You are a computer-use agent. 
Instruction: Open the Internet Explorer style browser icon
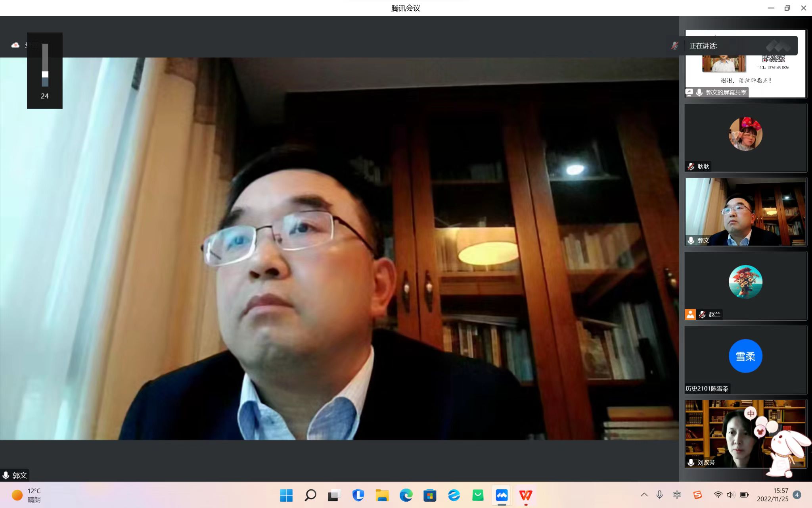[454, 495]
